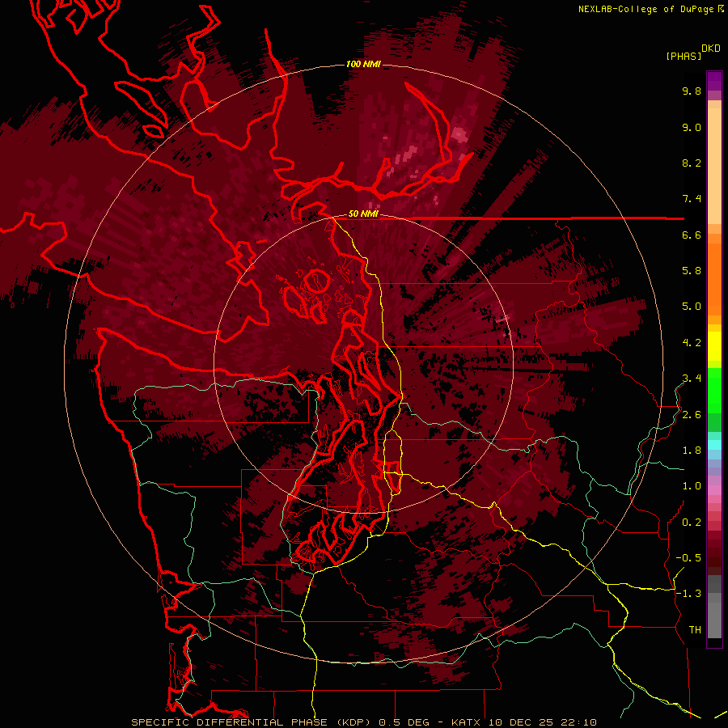The width and height of the screenshot is (728, 728).
Task: Click the gray band near TH label
Action: (x=714, y=616)
